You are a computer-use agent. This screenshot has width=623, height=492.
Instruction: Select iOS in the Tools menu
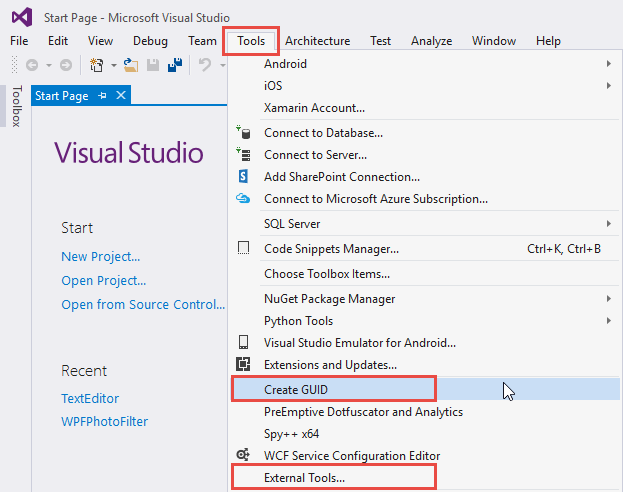[x=426, y=85]
